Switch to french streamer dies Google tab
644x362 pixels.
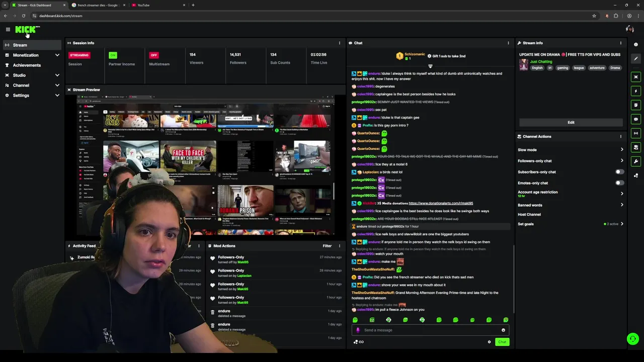(98, 5)
